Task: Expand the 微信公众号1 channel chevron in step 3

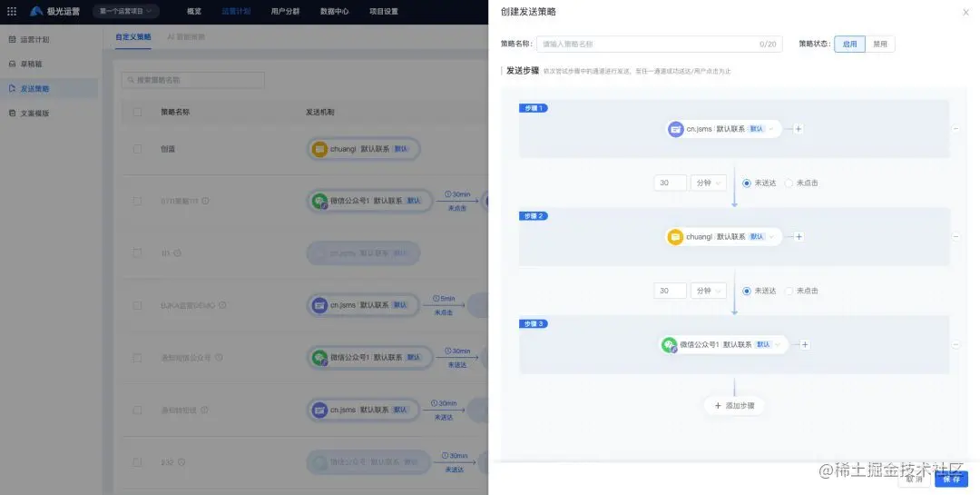Action: [778, 345]
